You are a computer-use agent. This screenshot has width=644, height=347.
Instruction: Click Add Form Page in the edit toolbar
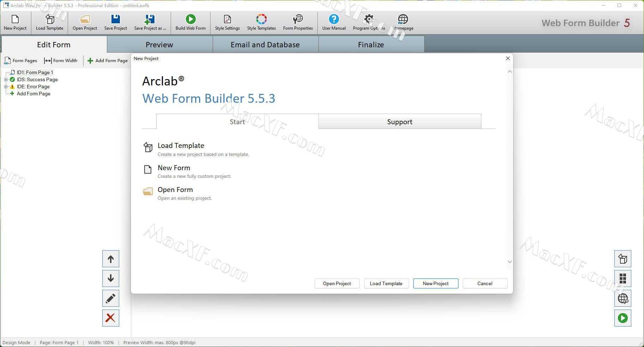pos(108,61)
